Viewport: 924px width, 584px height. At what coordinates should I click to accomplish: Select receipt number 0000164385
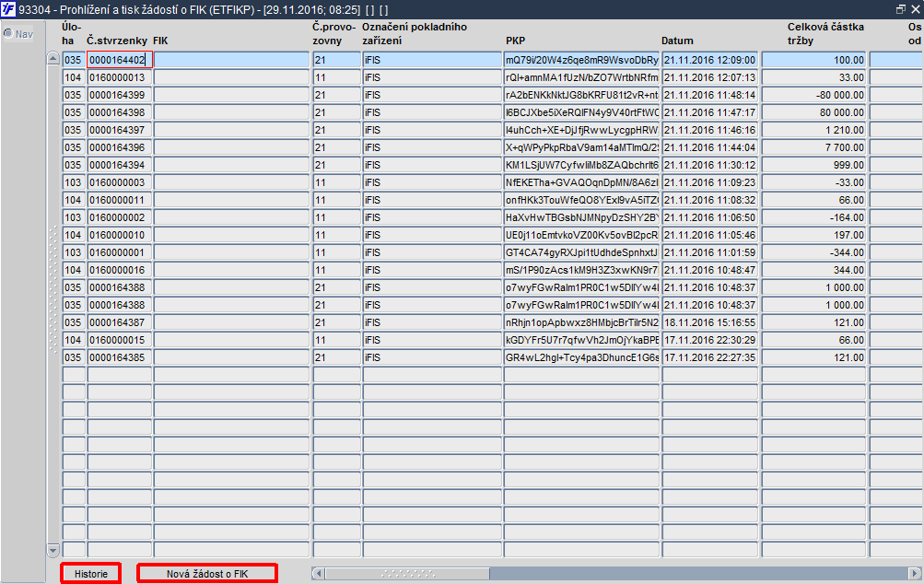(120, 357)
